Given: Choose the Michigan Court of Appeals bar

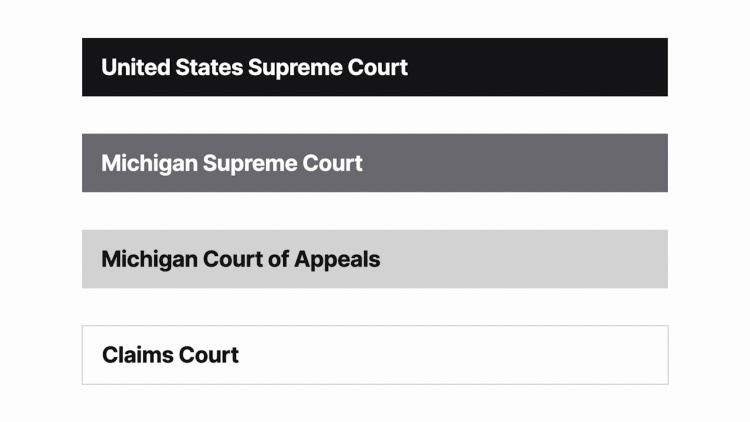Looking at the screenshot, I should coord(375,259).
